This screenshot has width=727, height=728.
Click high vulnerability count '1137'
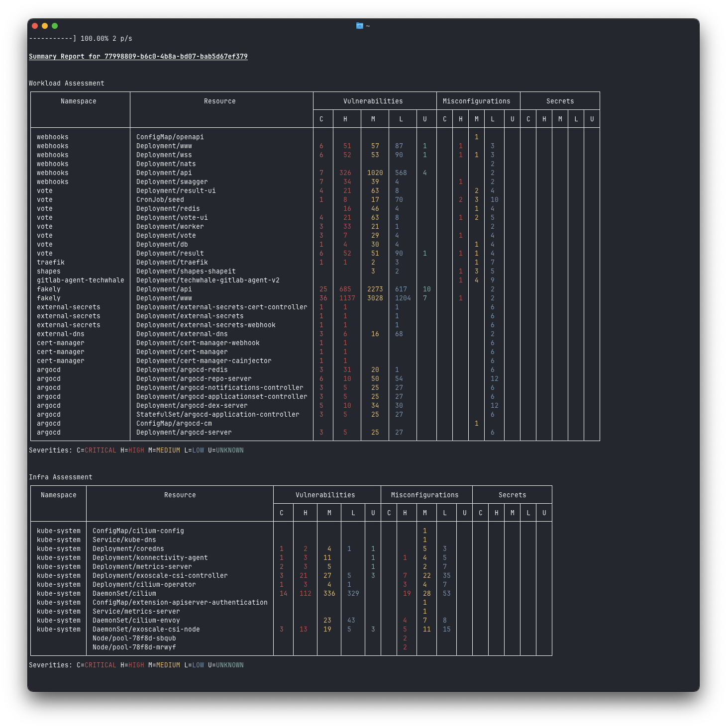pos(347,298)
